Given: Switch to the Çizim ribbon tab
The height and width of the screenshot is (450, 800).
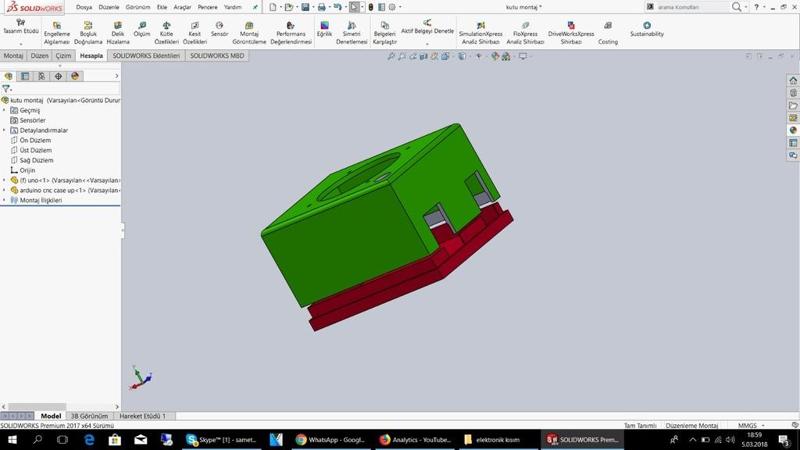Looking at the screenshot, I should click(63, 56).
